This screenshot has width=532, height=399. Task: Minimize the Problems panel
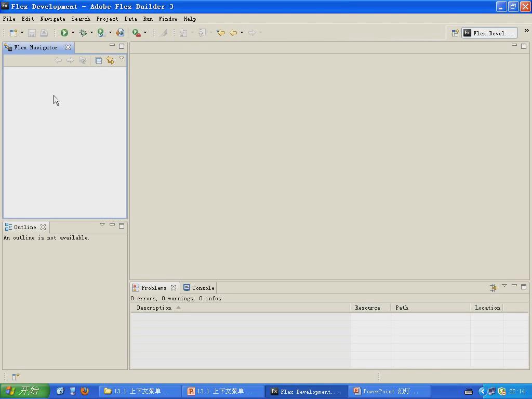pyautogui.click(x=514, y=286)
